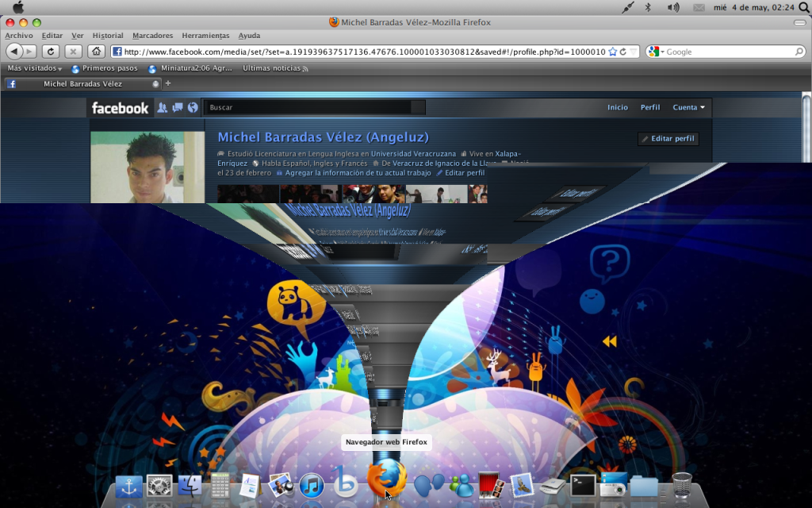Screen dimensions: 812x508
Task: Open System Preferences gear in the dock
Action: tap(159, 487)
